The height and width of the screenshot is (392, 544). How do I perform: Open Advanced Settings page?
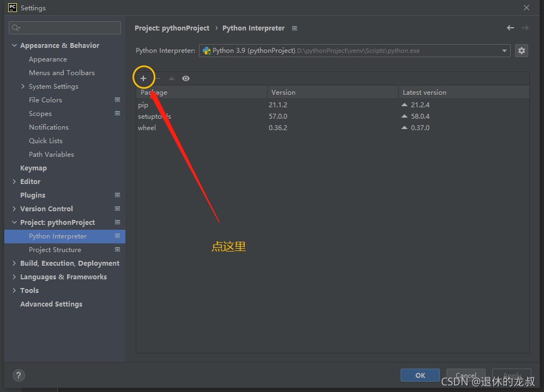pos(51,304)
